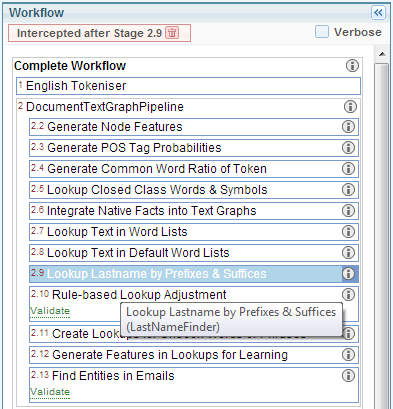The image size is (393, 409).
Task: Select Generate Features in Lookups for Learning
Action: pyautogui.click(x=194, y=355)
